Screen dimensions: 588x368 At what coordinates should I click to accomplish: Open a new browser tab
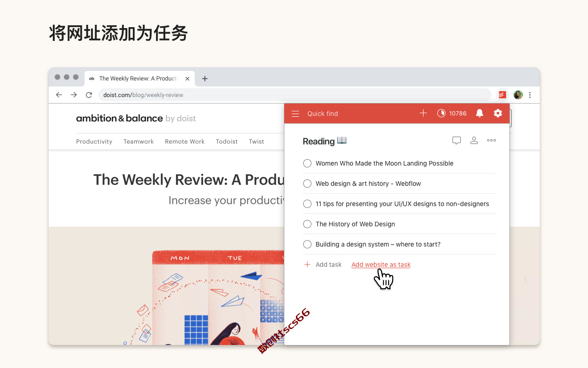pyautogui.click(x=205, y=79)
